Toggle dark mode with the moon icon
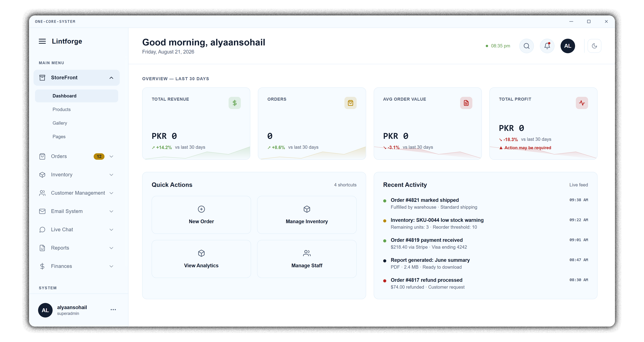Viewport: 644px width, 342px height. [594, 46]
